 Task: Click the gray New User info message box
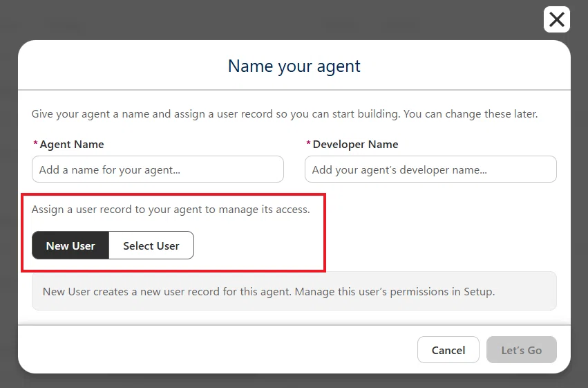294,290
